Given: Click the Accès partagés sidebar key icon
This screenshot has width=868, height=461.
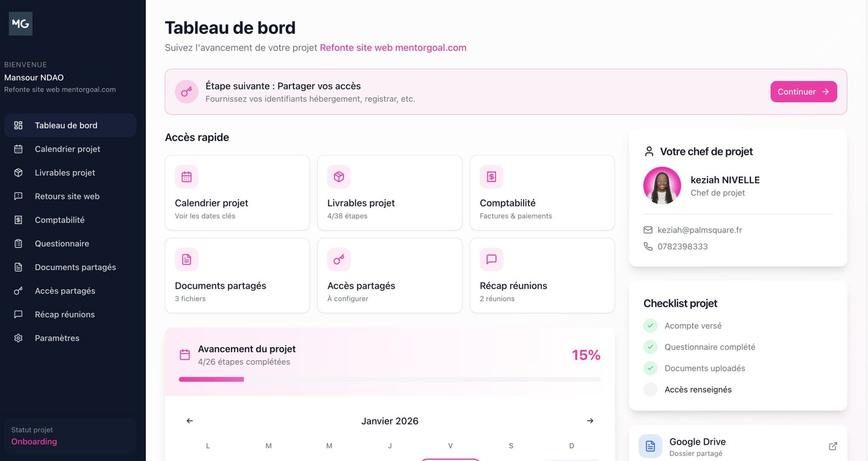Looking at the screenshot, I should click(18, 291).
